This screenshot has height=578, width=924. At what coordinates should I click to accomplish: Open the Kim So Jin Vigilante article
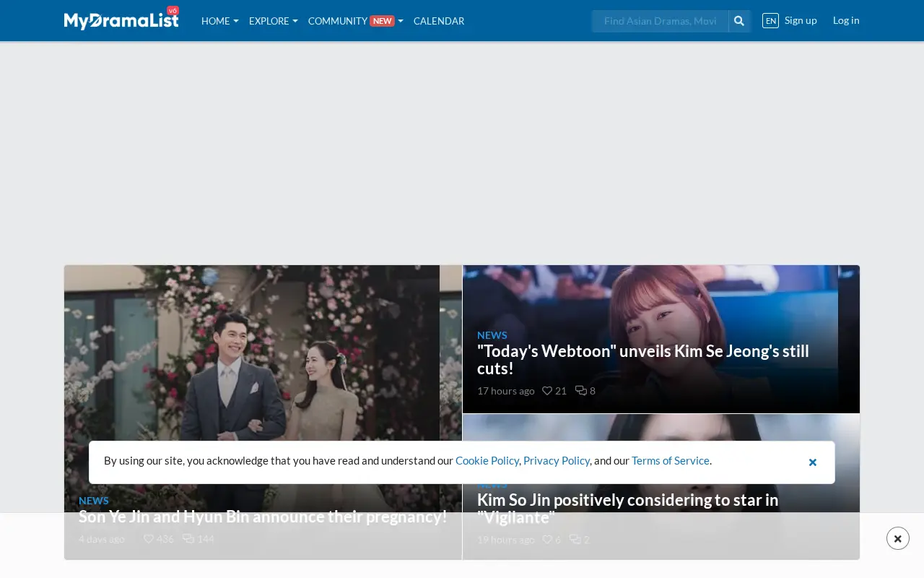[x=628, y=509]
